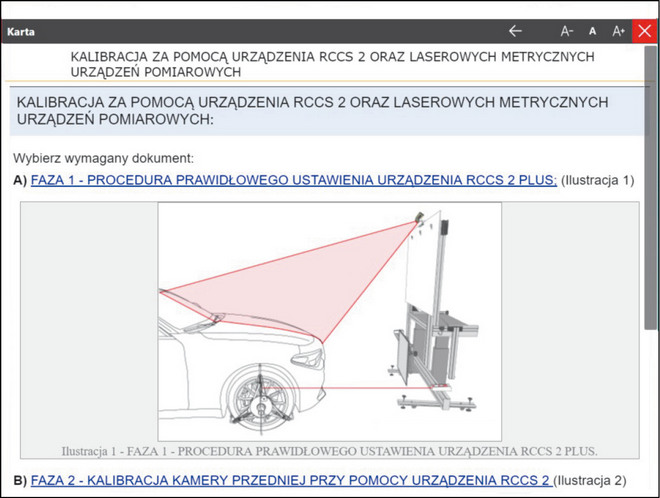The image size is (660, 498).
Task: Open FAZA 1 RCCS 2 PLUS setup procedure link
Action: [x=294, y=181]
